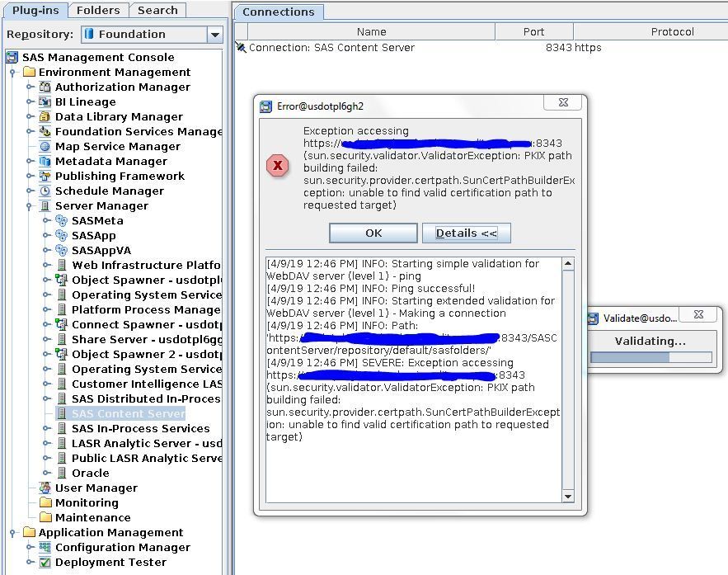Screen dimensions: 728x575
Task: Click the Port column header
Action: (534, 31)
